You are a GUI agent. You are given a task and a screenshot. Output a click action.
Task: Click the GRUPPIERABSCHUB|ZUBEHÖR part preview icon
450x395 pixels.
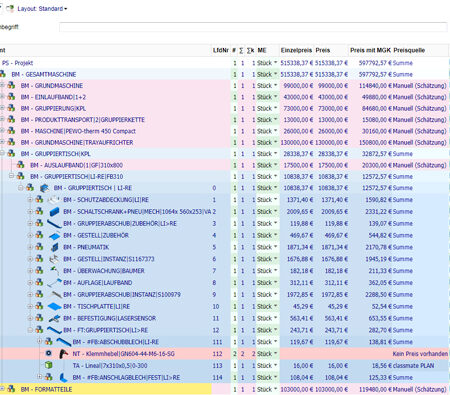(54, 224)
